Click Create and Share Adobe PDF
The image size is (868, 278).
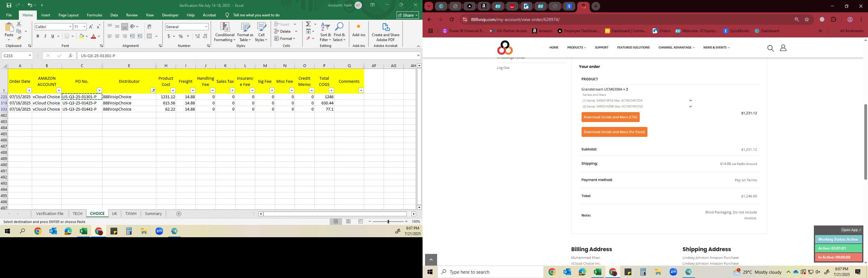click(x=385, y=32)
